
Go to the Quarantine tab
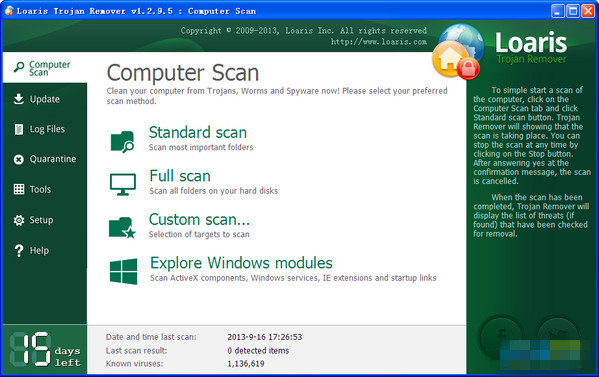45,159
